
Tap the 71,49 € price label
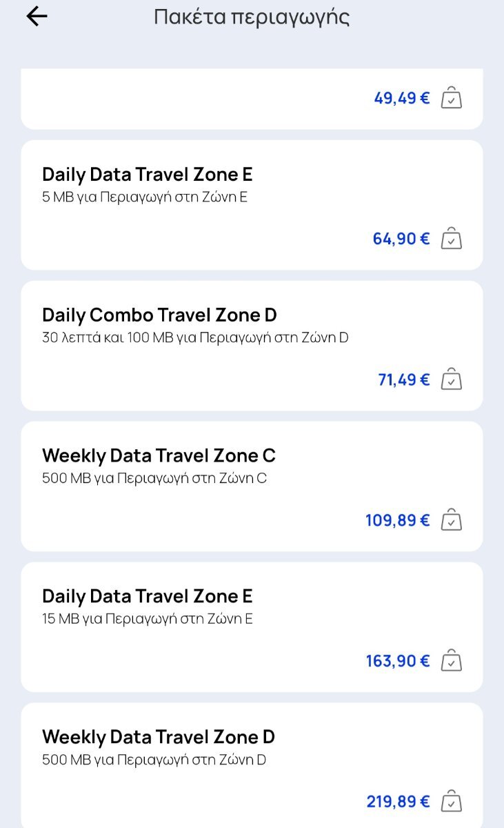(x=403, y=379)
